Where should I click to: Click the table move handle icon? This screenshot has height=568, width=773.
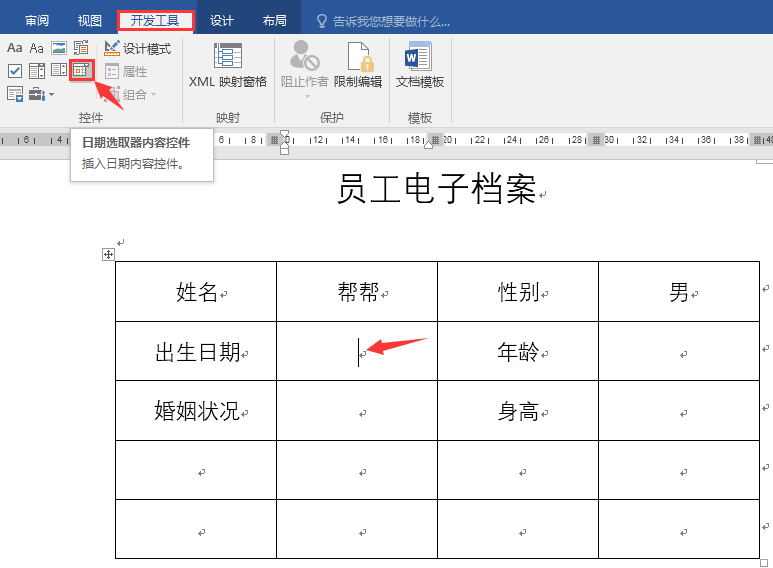pyautogui.click(x=108, y=254)
